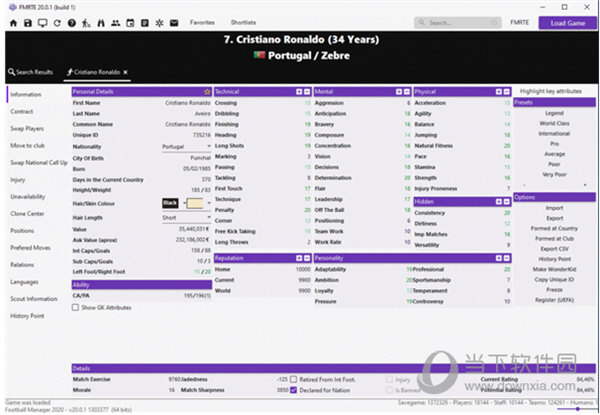Open the Contract section in the sidebar
Screen dimensions: 600x415
coord(21,111)
